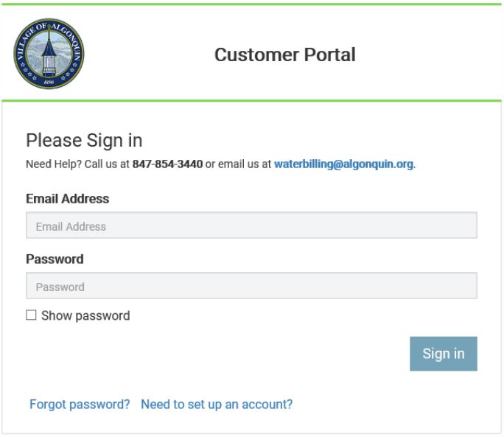Click the 'Please Sign in' heading
This screenshot has width=504, height=437.
click(84, 141)
